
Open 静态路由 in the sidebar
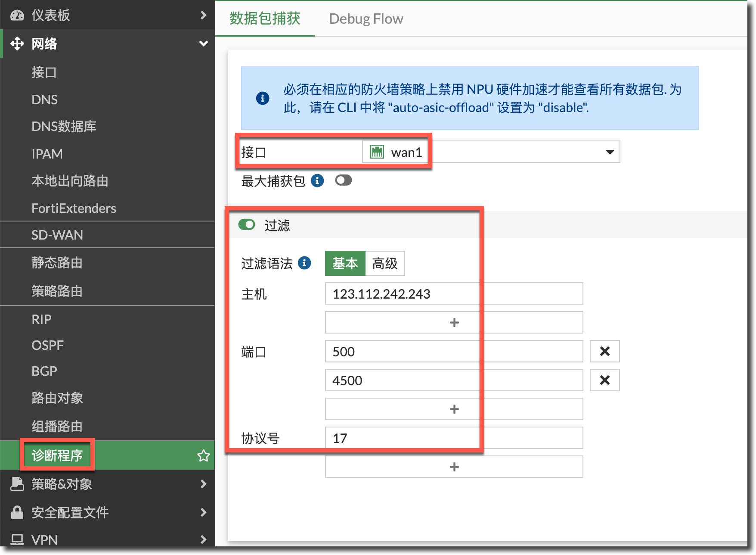(x=57, y=262)
